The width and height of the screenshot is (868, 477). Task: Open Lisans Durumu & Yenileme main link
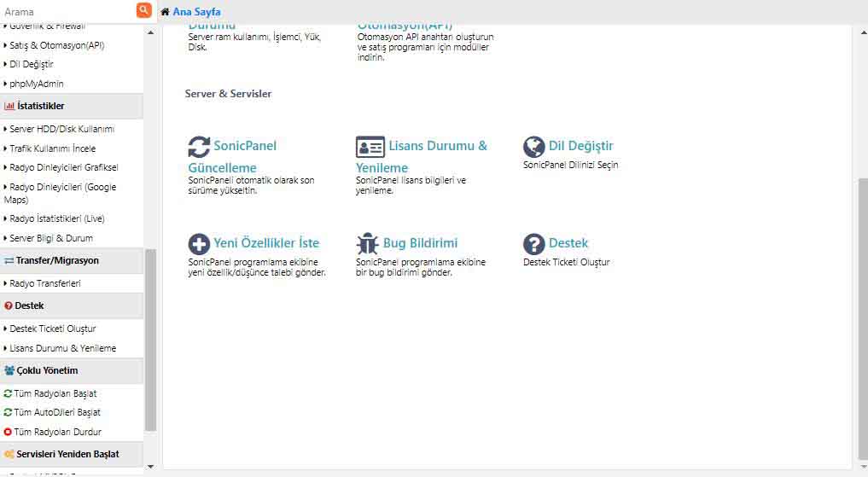[422, 157]
